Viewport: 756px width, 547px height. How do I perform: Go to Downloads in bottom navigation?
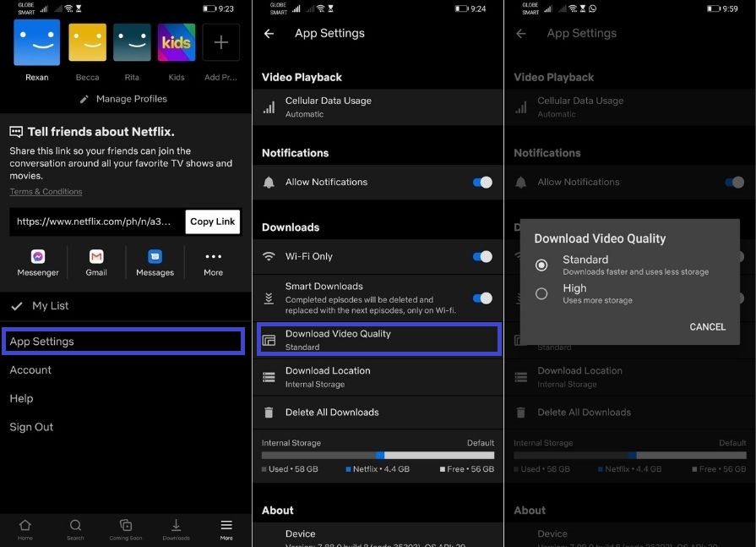176,526
